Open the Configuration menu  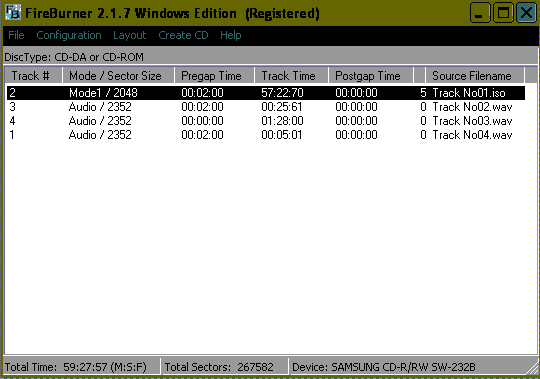[x=69, y=35]
